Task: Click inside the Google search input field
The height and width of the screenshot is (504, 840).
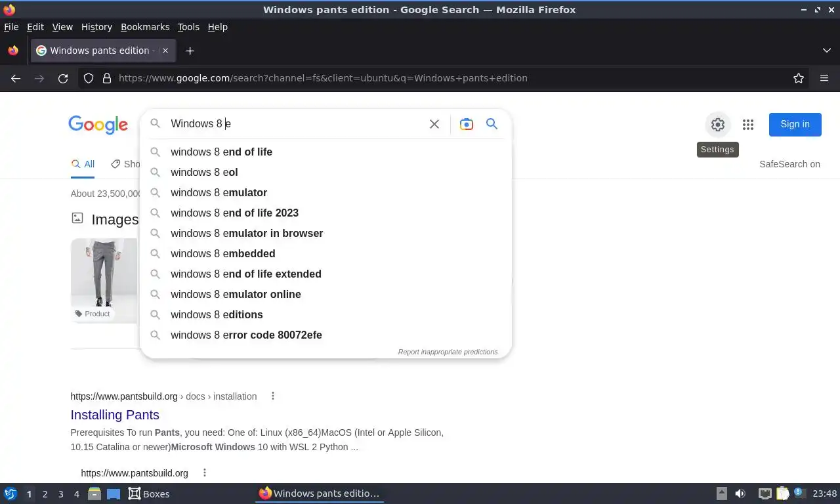Action: click(295, 123)
